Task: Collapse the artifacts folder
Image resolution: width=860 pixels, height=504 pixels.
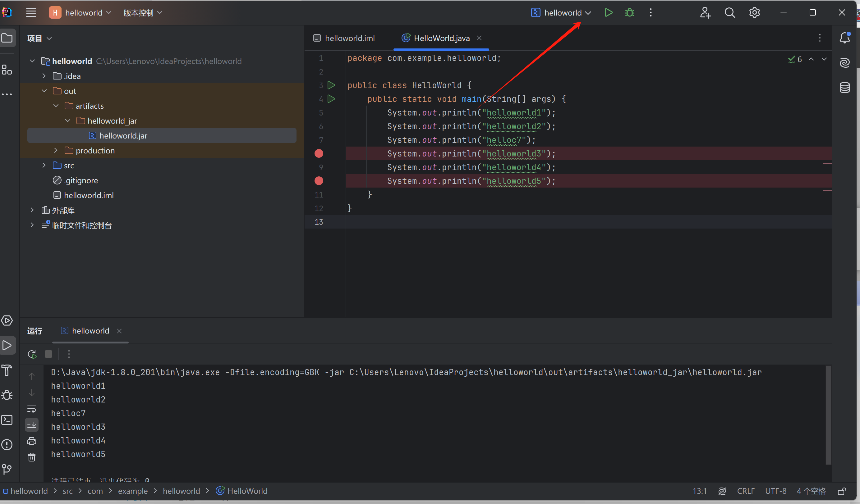Action: (56, 106)
